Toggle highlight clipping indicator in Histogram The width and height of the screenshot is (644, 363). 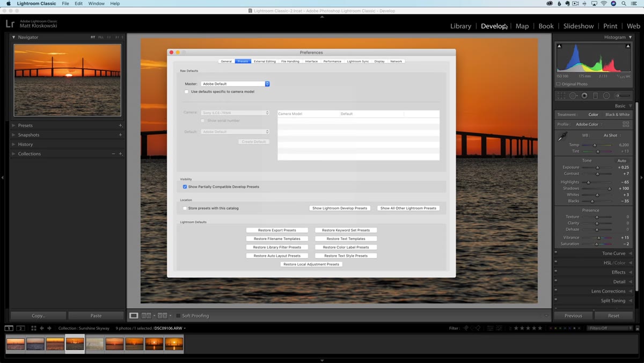[628, 46]
